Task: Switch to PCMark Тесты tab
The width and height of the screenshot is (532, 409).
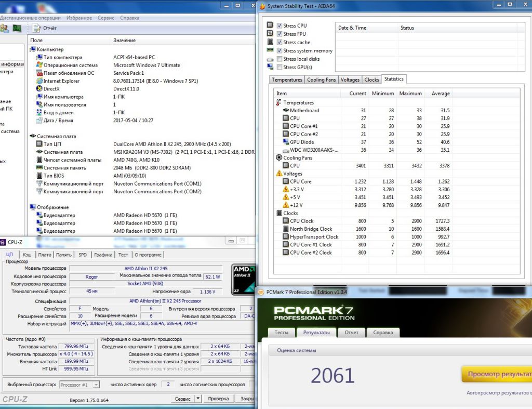Action: pyautogui.click(x=281, y=332)
